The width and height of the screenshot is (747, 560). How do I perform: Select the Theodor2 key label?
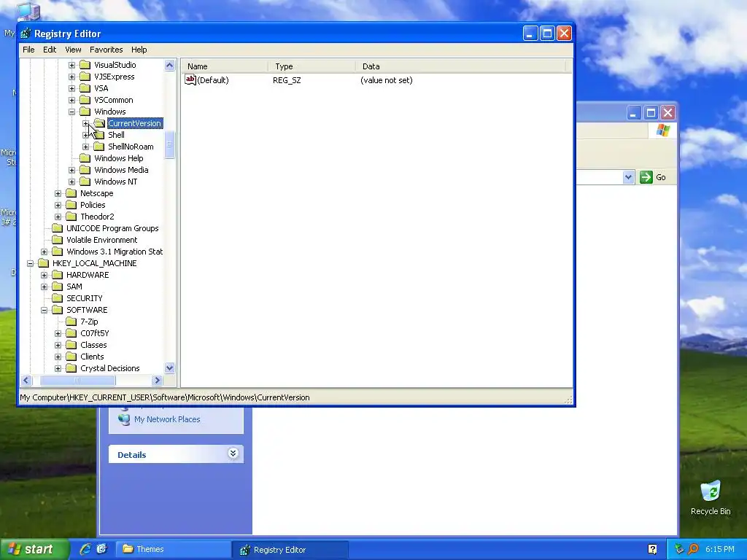(x=97, y=217)
